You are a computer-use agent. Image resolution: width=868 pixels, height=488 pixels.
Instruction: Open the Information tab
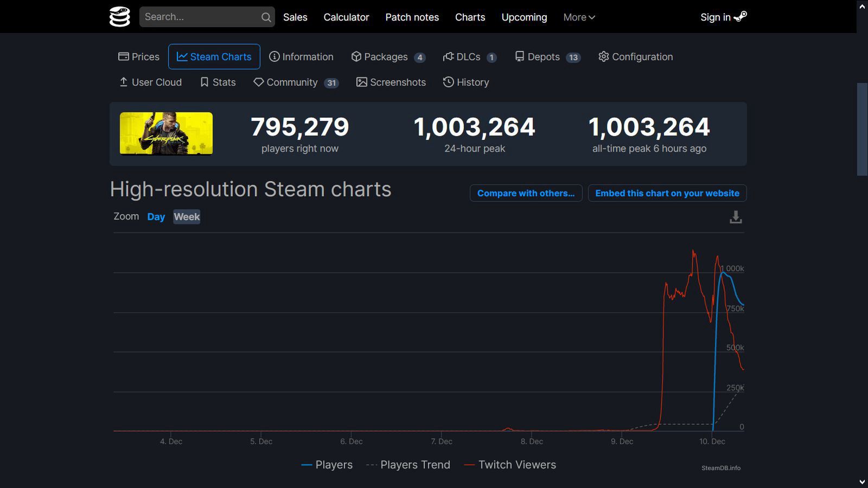pos(302,57)
